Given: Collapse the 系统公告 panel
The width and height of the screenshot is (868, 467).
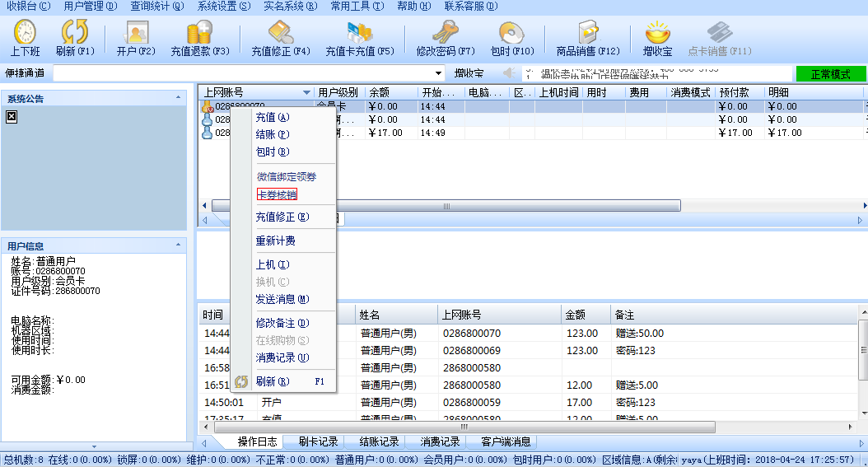Looking at the screenshot, I should [178, 98].
